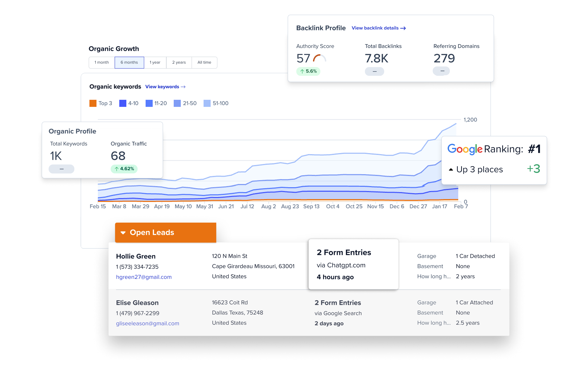Open the email link hgreen27@gmail.com

[144, 277]
